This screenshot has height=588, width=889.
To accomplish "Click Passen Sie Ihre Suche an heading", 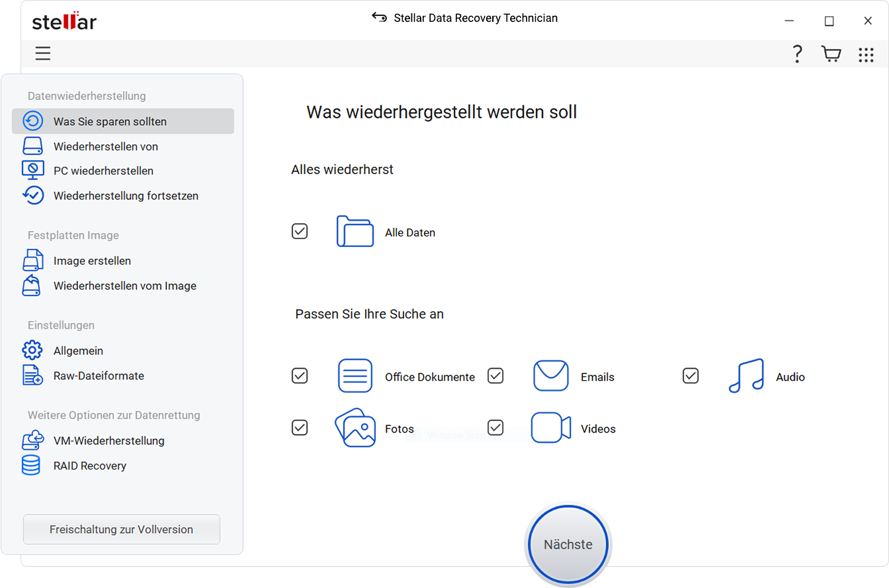I will 370,314.
